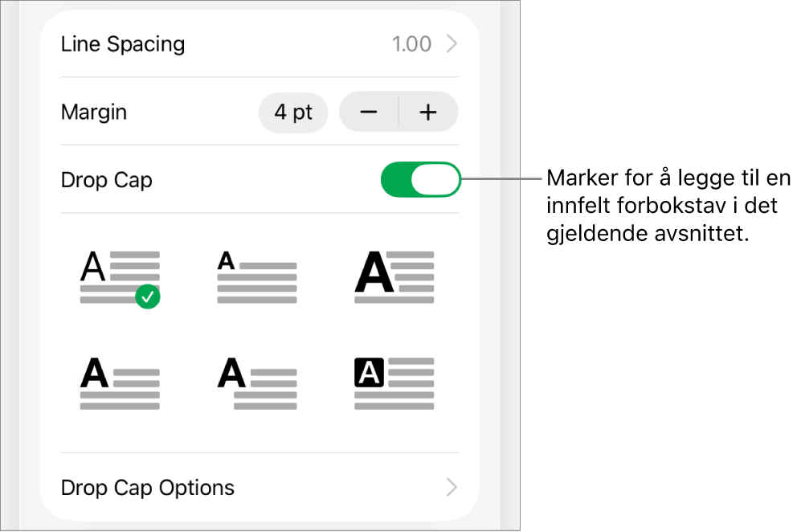Select the regular-weight dropped cap style with checkmark
This screenshot has width=797, height=532.
point(120,278)
